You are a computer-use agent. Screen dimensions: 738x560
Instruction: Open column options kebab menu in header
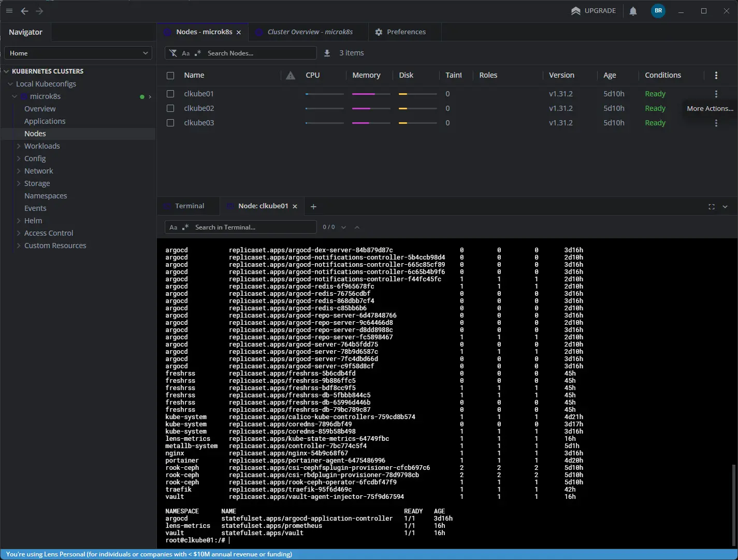716,75
